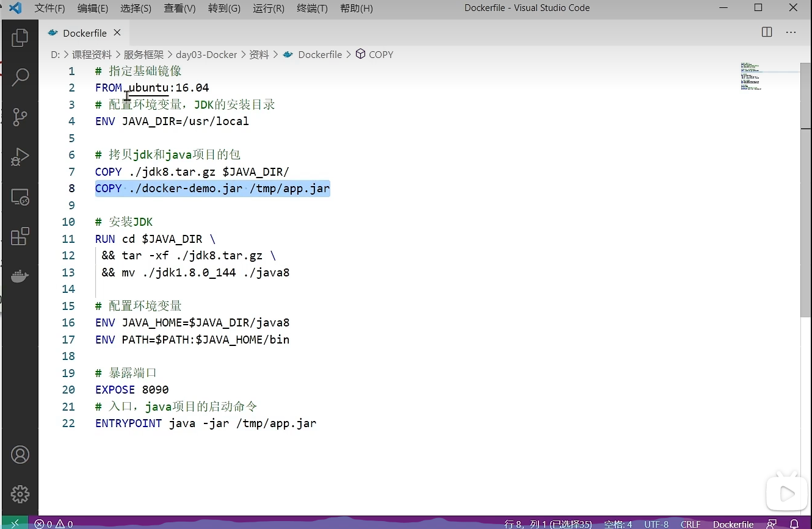Open the Extensions view
This screenshot has width=812, height=529.
pyautogui.click(x=20, y=236)
